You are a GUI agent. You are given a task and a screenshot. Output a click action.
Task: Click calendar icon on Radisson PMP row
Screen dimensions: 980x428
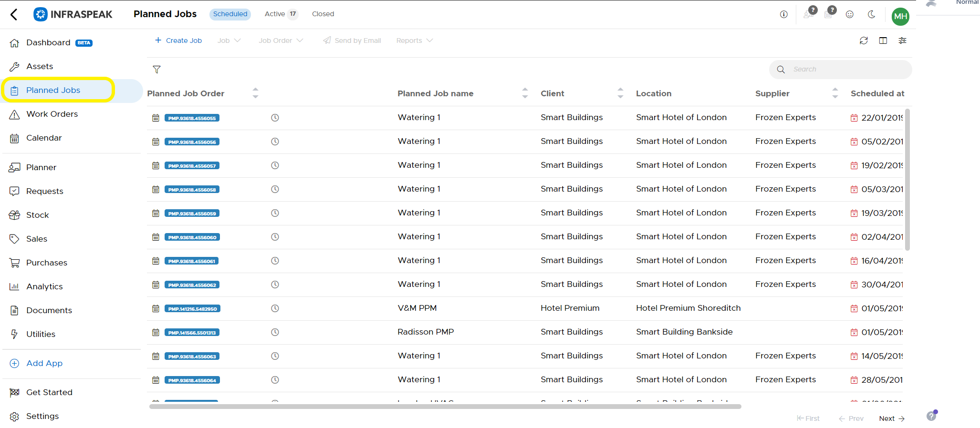point(156,332)
